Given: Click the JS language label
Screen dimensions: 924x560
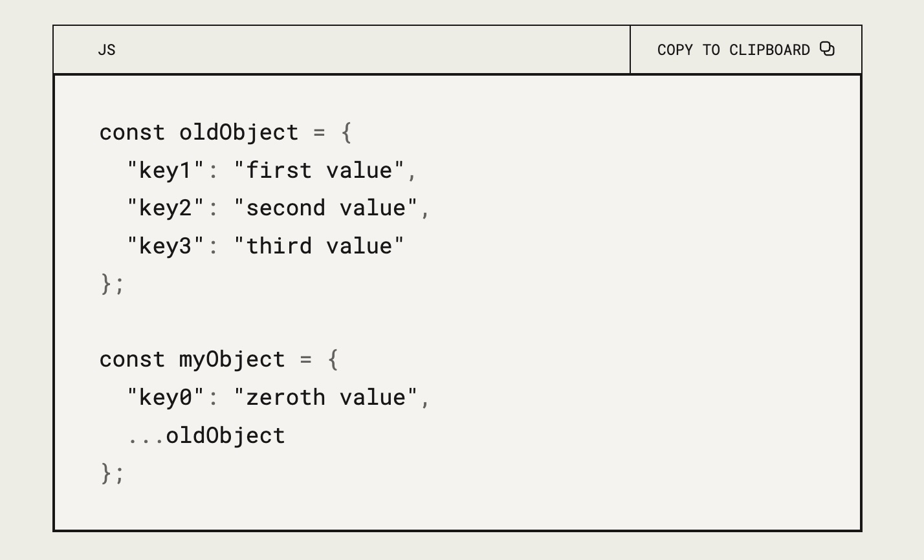Looking at the screenshot, I should click(107, 50).
